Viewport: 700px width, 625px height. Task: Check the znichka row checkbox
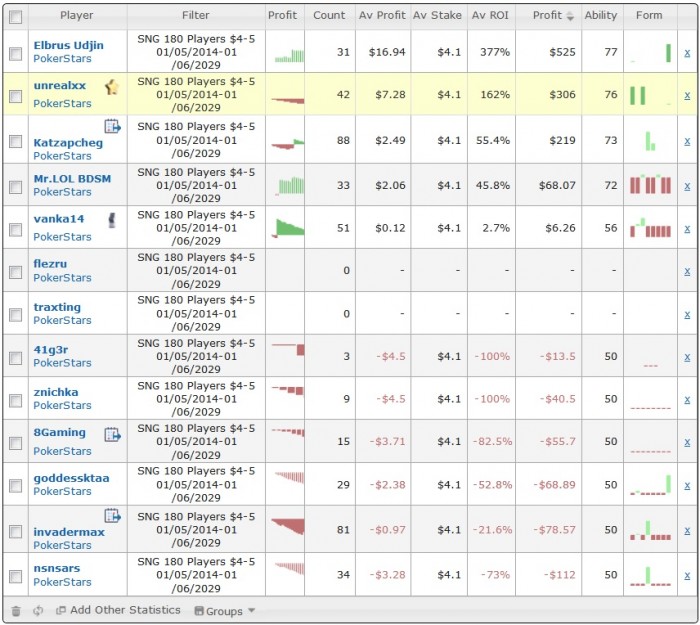[16, 400]
